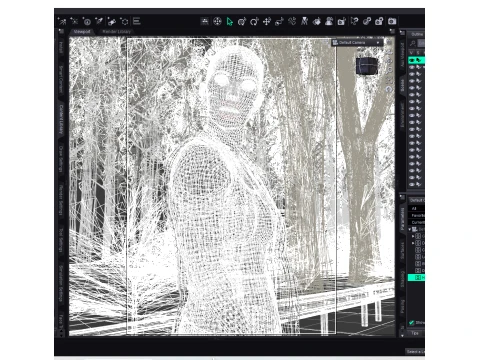Open the Simulation Settings side tab
The image size is (480, 360).
click(61, 283)
